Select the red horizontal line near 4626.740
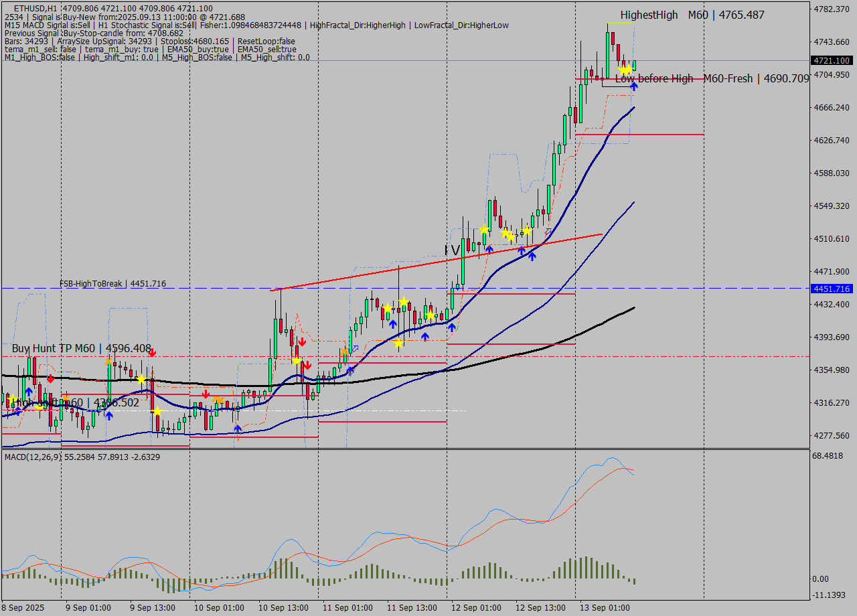The height and width of the screenshot is (616, 857). tap(636, 134)
